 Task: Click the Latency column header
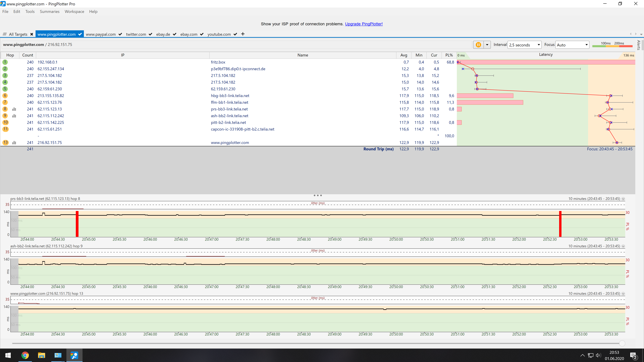coord(546,55)
